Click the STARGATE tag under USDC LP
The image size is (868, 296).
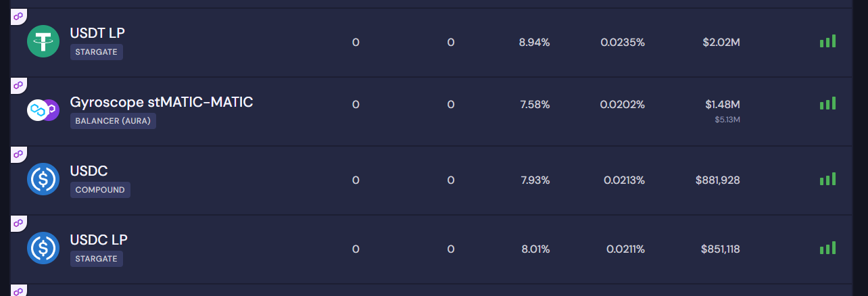click(97, 259)
